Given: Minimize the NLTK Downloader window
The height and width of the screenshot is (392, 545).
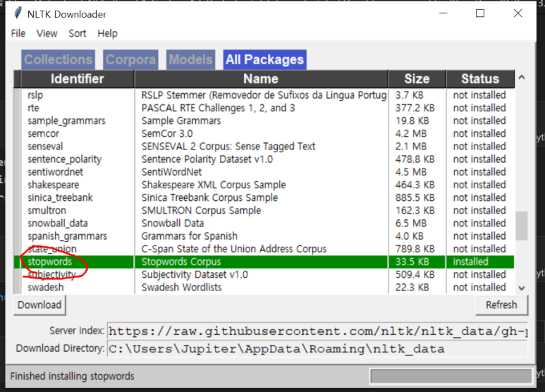Looking at the screenshot, I should 443,13.
